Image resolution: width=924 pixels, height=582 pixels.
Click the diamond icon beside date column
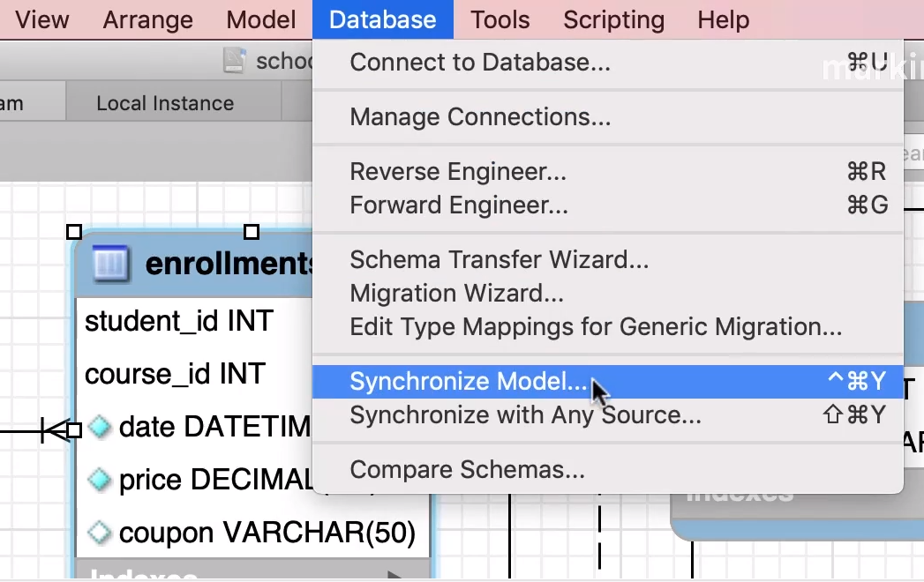[101, 428]
